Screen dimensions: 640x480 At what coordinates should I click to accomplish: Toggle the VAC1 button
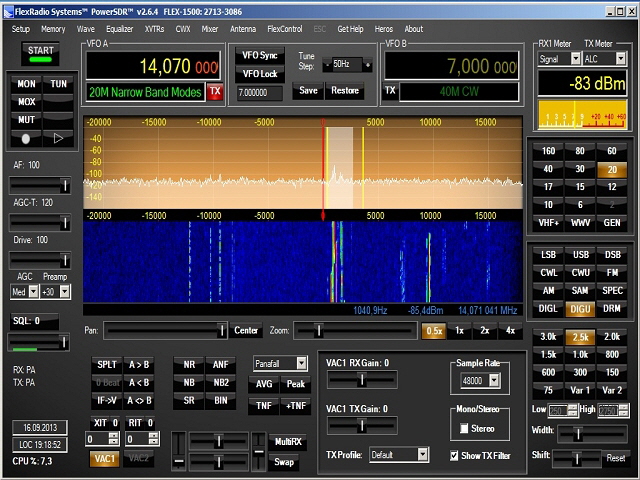(105, 458)
